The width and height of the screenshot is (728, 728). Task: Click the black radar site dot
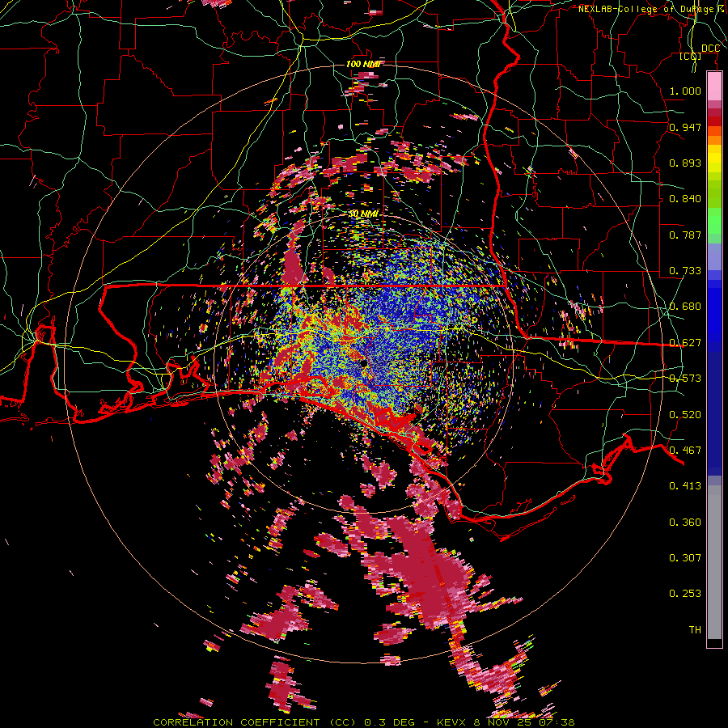(x=364, y=364)
